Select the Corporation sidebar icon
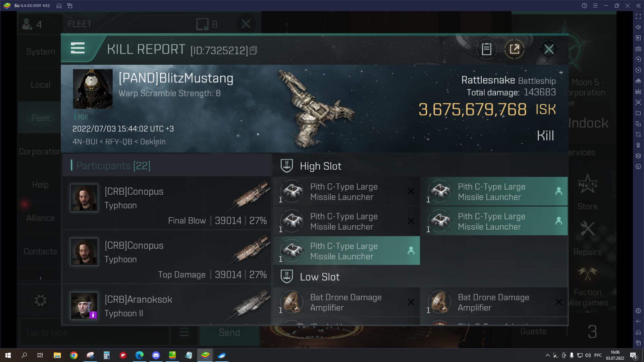The width and height of the screenshot is (644, 362). click(x=40, y=151)
